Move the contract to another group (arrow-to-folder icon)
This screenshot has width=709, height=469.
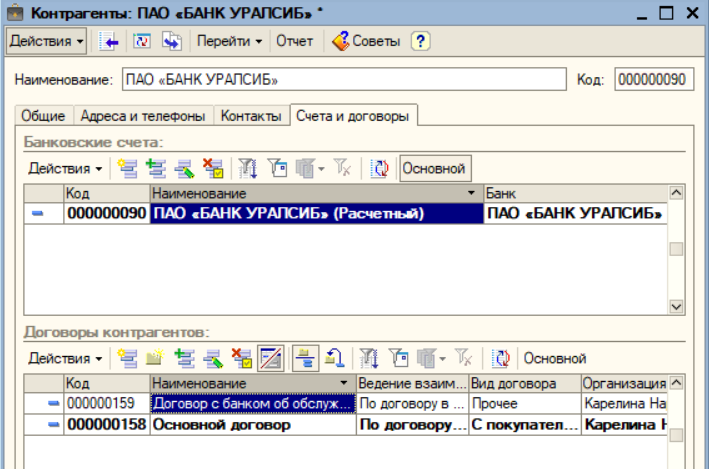coord(335,358)
